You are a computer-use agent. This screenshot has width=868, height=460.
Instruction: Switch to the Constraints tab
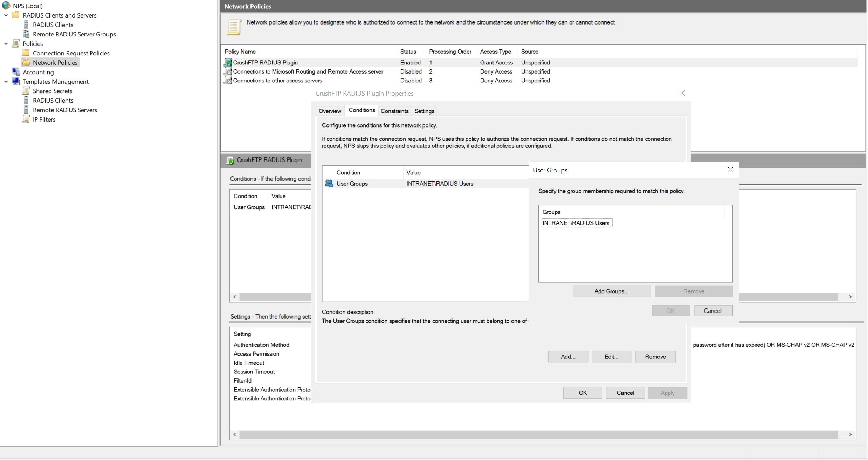coord(394,111)
